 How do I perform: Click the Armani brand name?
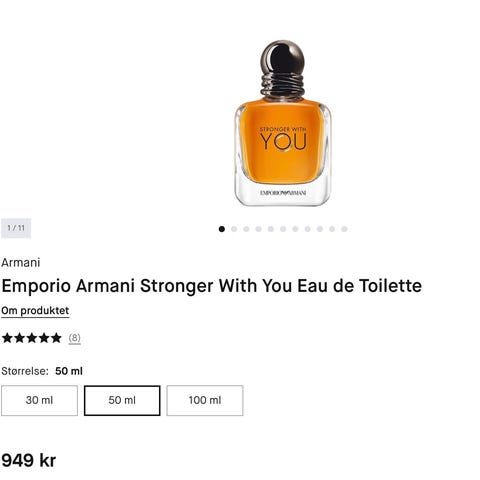tap(21, 263)
